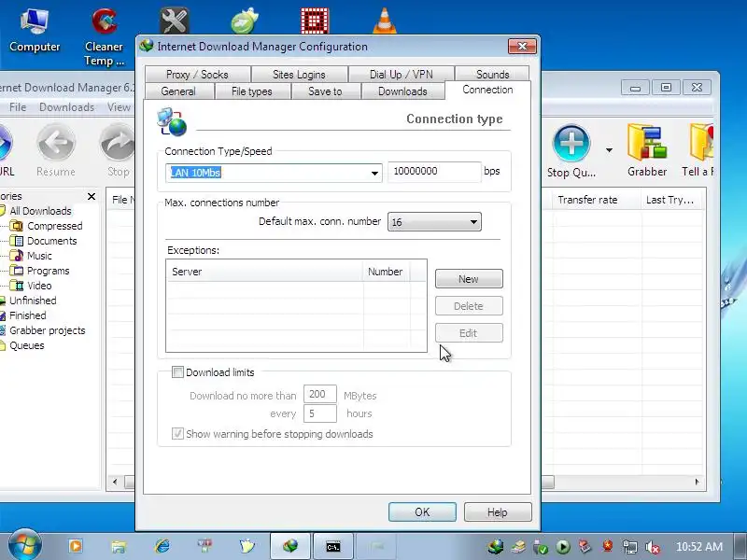Open the Grabber toolbar icon
Screen dimensions: 747x560
pos(647,150)
